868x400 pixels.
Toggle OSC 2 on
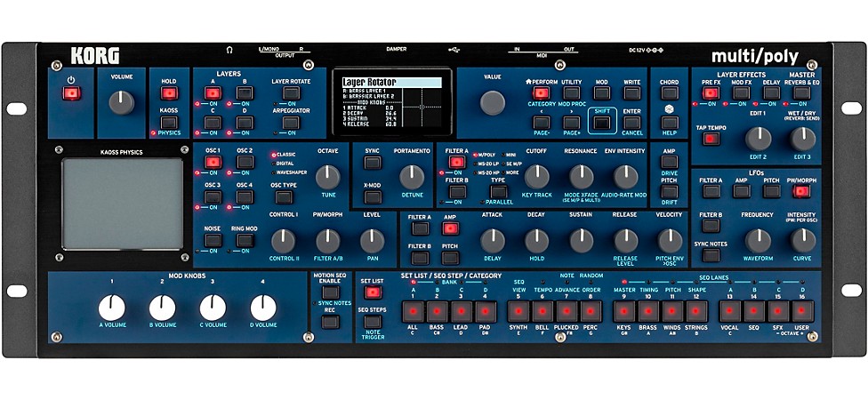[245, 162]
